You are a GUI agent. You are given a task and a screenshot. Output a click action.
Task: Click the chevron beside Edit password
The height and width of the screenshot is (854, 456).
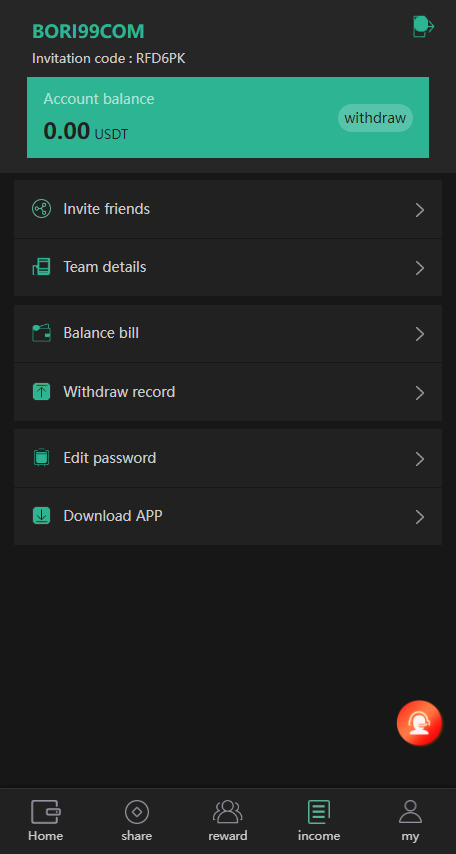tap(419, 459)
